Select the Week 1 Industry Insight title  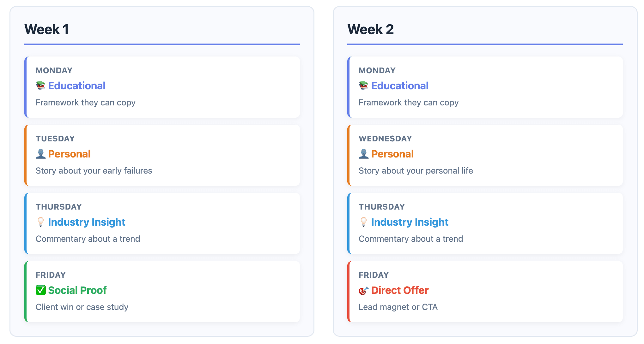coord(87,222)
